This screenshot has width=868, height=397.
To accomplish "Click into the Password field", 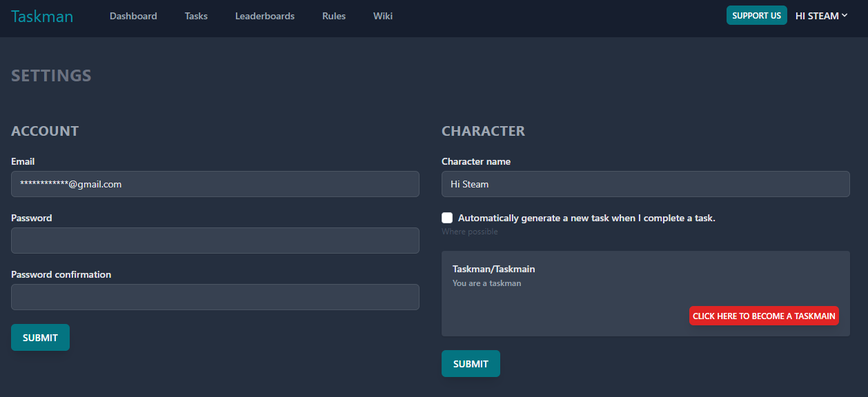I will pyautogui.click(x=215, y=241).
